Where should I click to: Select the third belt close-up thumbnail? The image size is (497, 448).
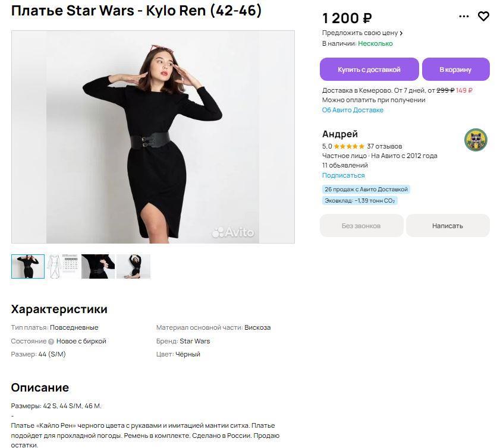(x=98, y=267)
